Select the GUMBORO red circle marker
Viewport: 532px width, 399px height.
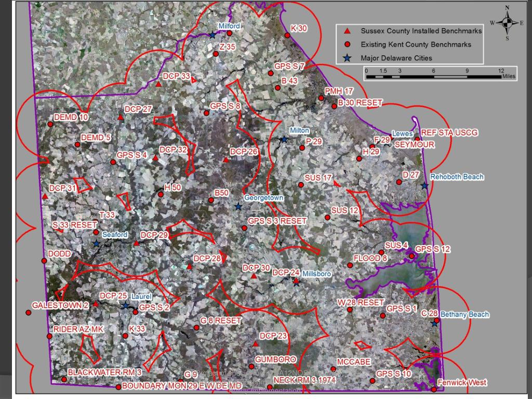pos(251,366)
